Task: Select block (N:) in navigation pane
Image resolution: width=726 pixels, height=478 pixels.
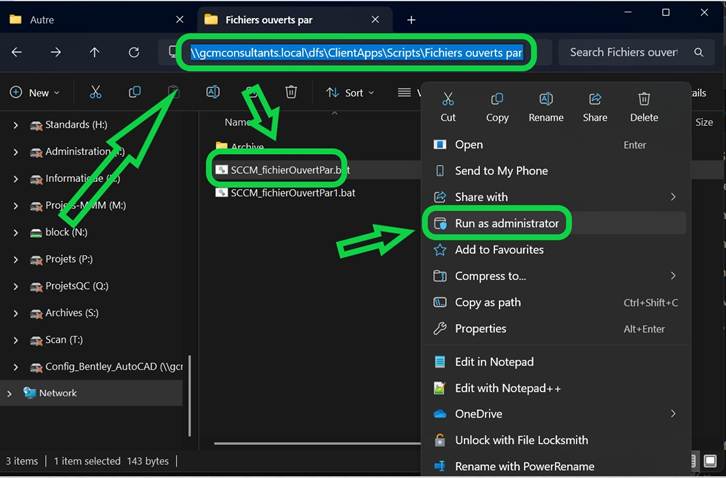Action: pos(66,232)
